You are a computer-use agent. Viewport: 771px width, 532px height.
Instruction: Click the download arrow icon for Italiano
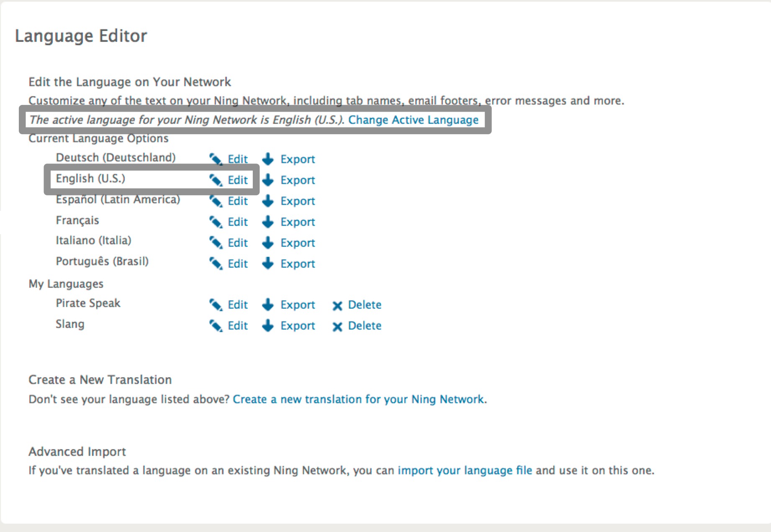coord(268,243)
